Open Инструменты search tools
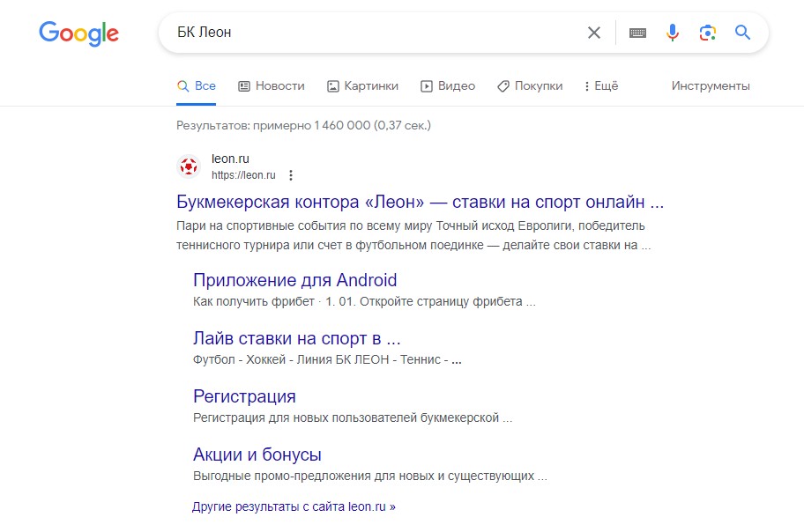Screen dimensions: 804x532 tap(711, 86)
